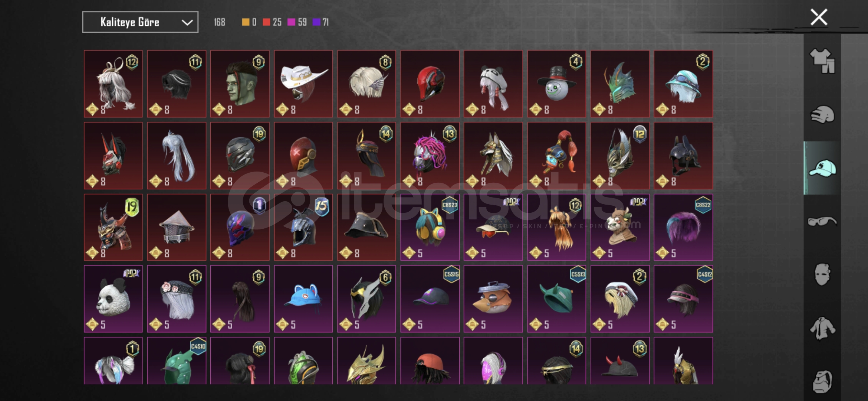
Task: Select the red quality swatch showing 25
Action: coord(272,22)
